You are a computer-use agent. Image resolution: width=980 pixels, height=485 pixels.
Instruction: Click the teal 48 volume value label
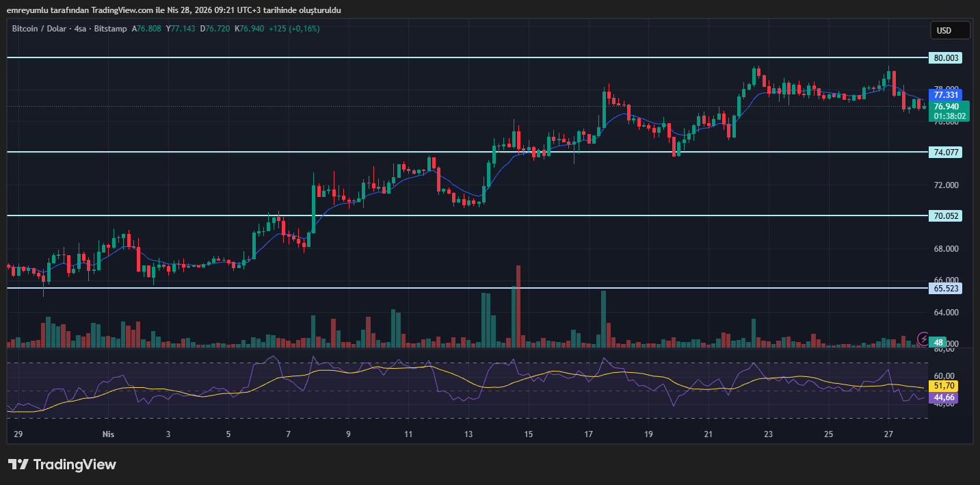click(938, 342)
